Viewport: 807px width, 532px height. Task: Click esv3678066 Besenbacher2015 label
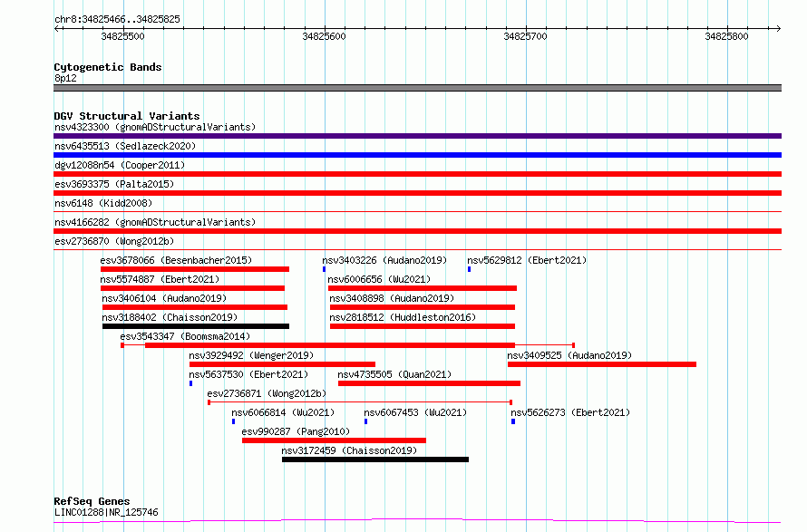[176, 260]
